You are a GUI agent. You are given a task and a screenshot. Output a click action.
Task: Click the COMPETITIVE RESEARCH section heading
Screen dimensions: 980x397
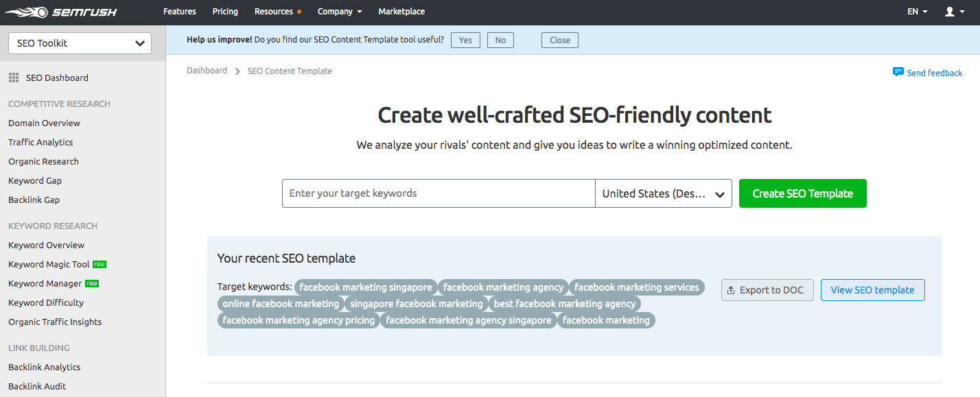59,104
